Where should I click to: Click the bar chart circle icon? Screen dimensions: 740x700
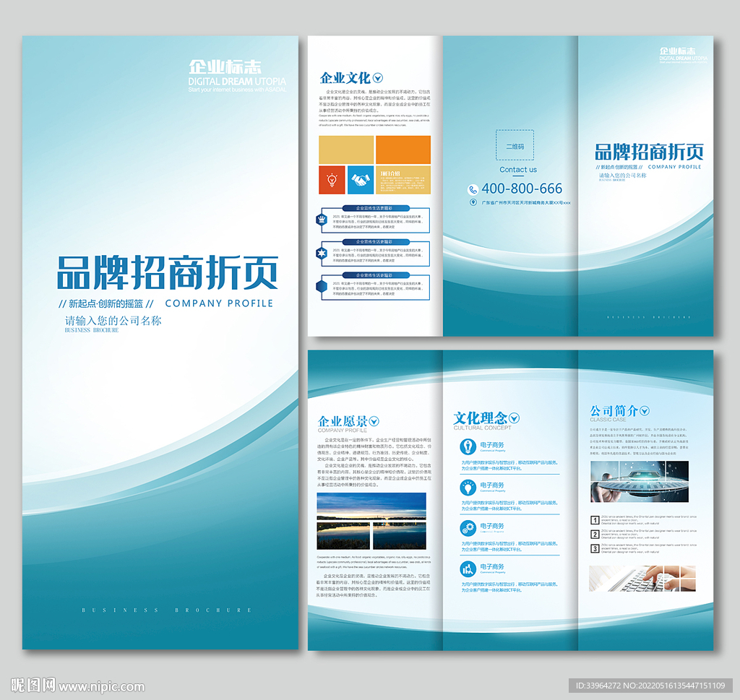(x=468, y=569)
